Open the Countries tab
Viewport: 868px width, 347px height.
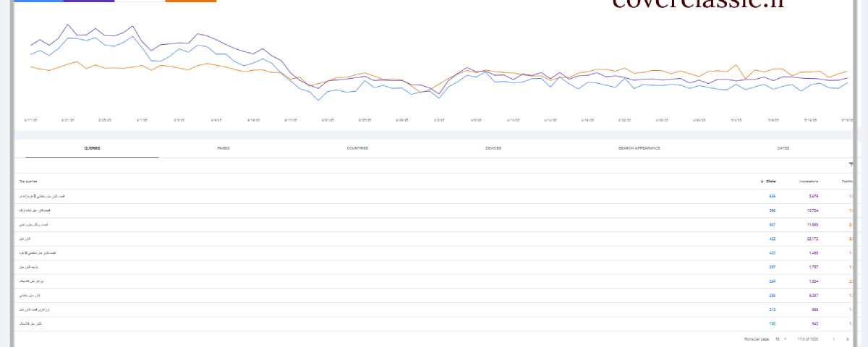357,148
